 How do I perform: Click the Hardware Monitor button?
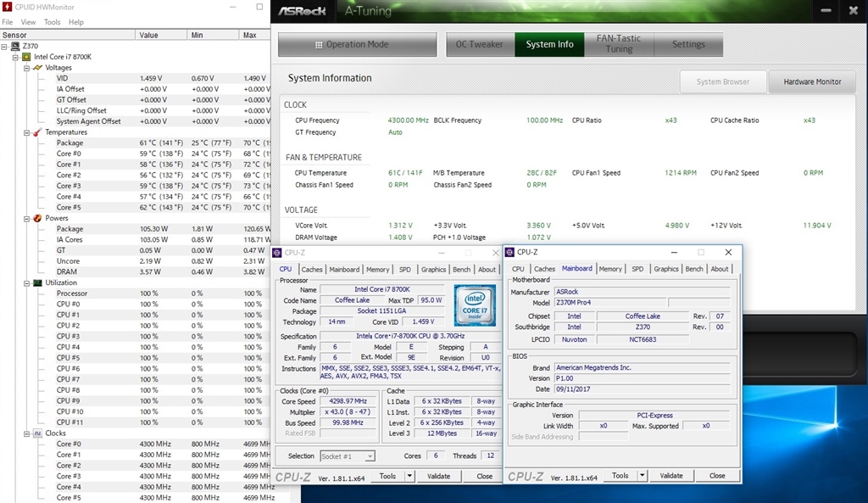[812, 82]
